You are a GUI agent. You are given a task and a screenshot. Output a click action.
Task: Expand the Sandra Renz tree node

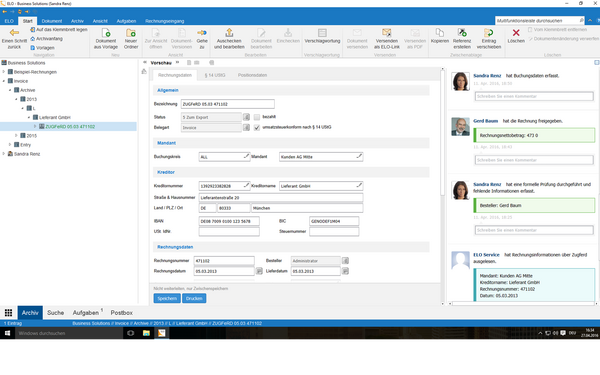[4, 154]
